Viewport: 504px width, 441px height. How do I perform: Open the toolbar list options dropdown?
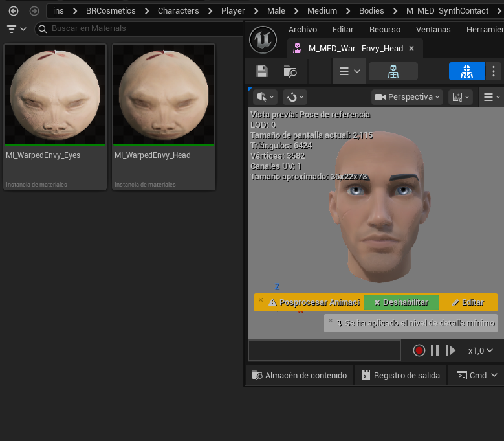349,71
